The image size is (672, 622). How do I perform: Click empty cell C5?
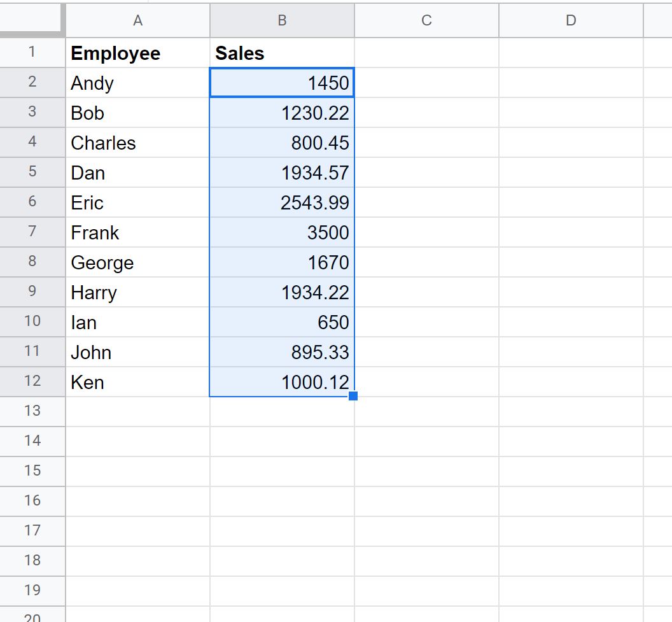click(426, 173)
